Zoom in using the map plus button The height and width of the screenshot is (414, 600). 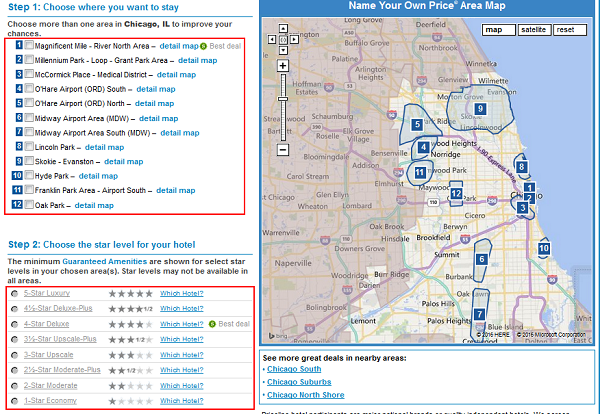283,66
